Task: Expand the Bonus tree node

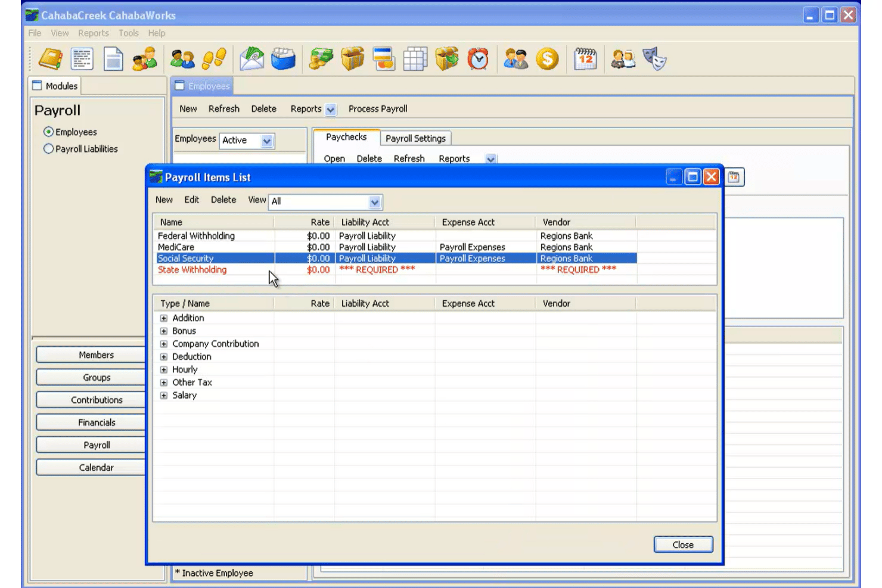Action: click(164, 331)
